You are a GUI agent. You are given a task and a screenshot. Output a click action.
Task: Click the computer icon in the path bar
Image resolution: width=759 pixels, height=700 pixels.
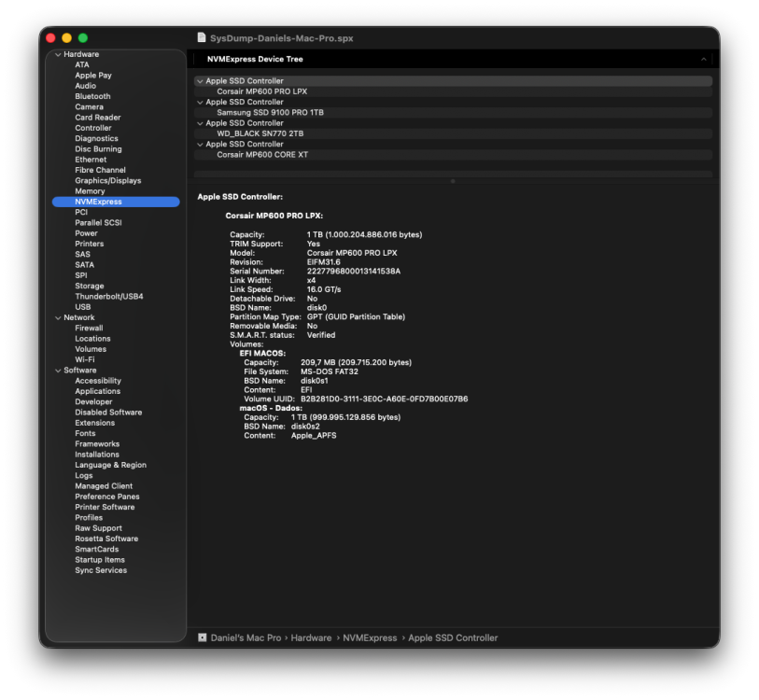pos(203,637)
